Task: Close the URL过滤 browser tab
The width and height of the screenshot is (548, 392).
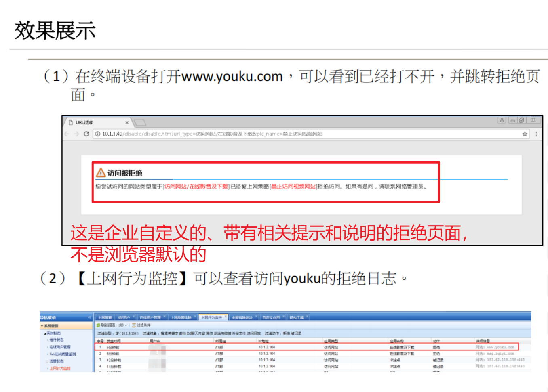Action: pos(127,122)
